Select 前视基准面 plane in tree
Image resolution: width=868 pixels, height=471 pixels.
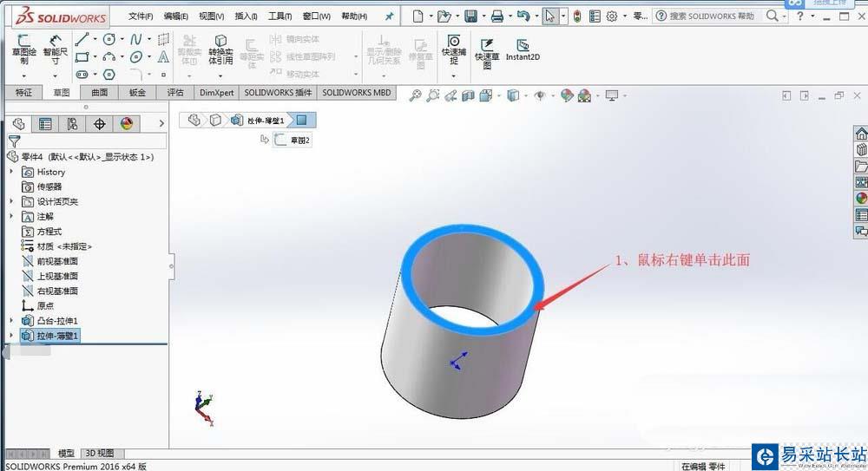click(x=49, y=261)
